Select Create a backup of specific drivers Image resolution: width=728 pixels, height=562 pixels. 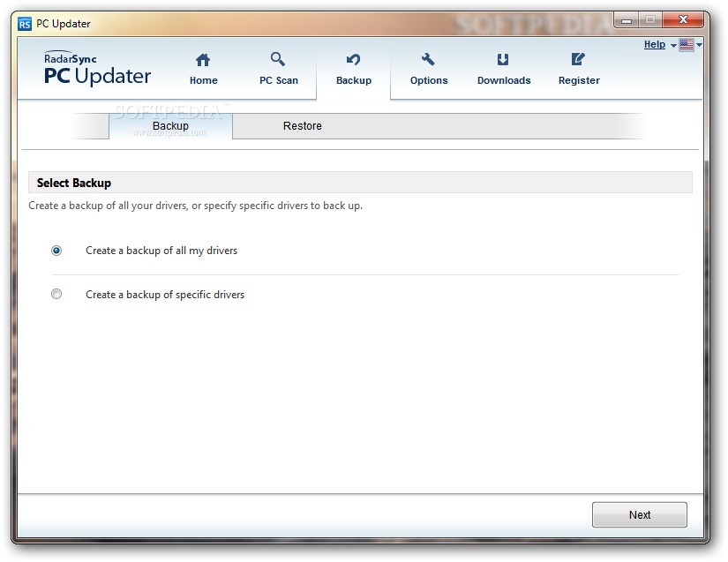(x=56, y=294)
